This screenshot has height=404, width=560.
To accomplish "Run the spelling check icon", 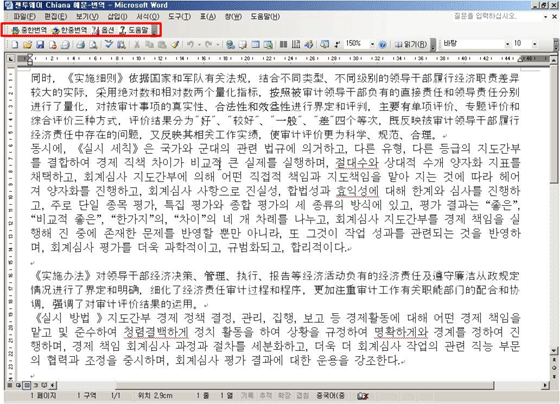I will pyautogui.click(x=109, y=45).
